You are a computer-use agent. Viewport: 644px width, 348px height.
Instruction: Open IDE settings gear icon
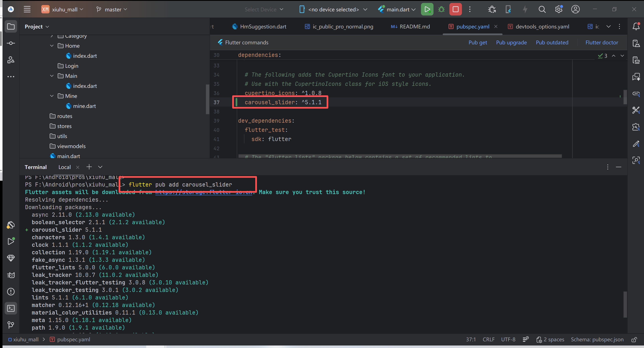pos(558,10)
